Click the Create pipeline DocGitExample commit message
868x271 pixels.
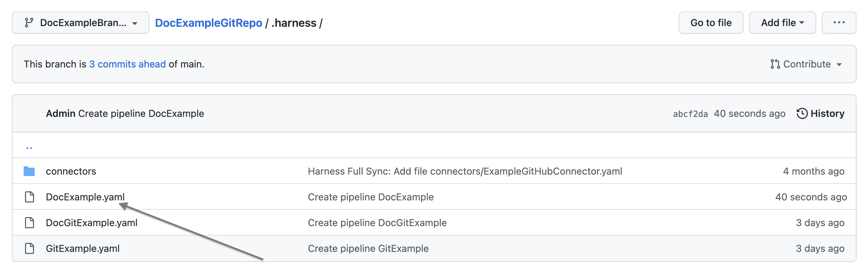[x=377, y=223]
